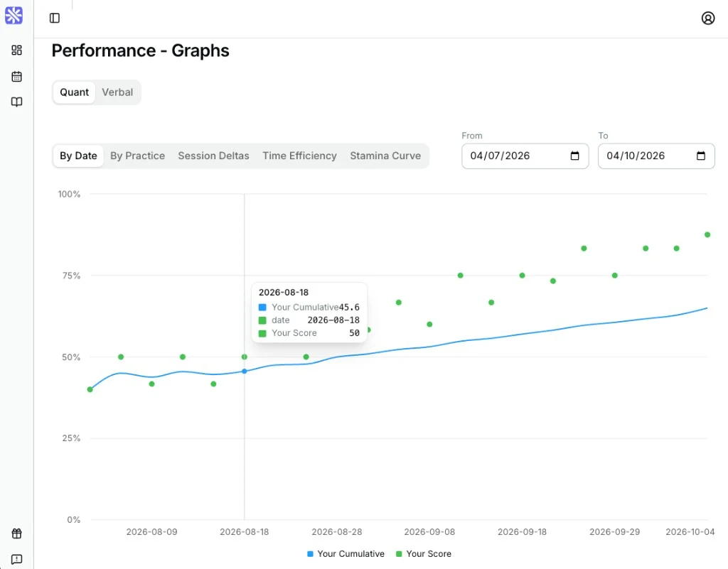Click the 25% y-axis label

71,438
